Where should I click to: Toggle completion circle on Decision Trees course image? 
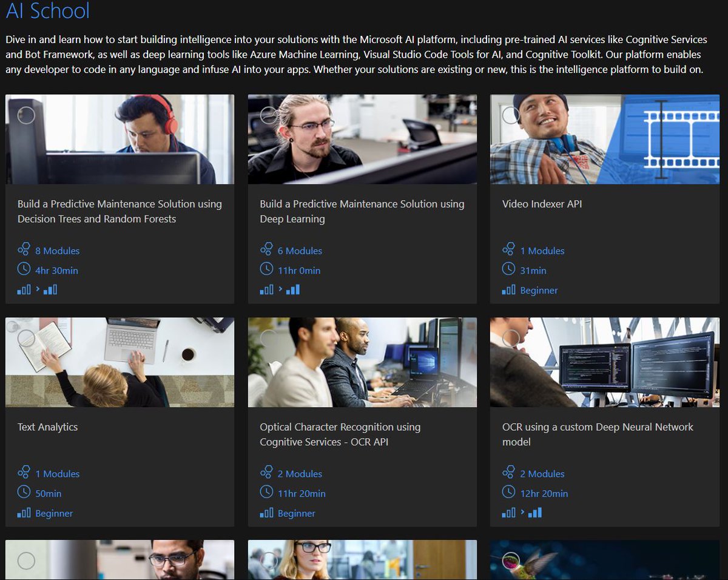pyautogui.click(x=26, y=115)
